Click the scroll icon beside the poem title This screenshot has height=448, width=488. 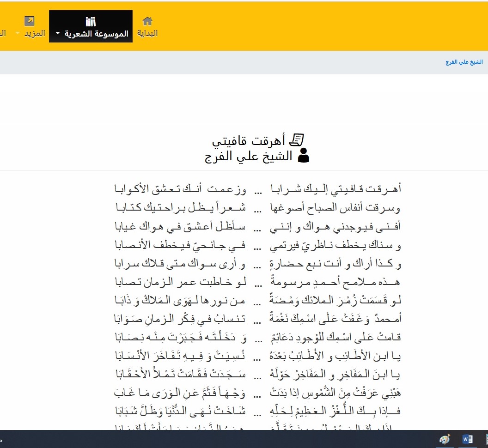tap(296, 140)
